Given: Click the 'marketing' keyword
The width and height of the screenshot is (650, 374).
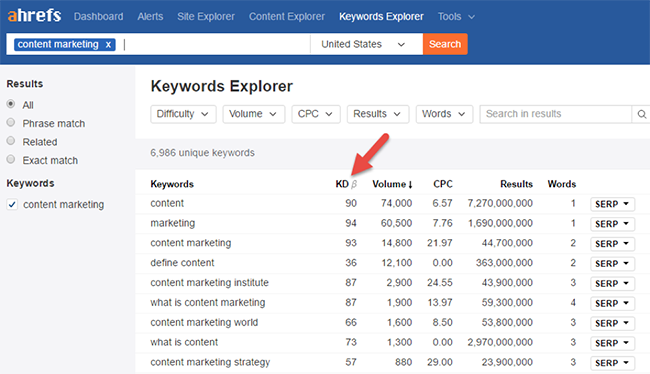Looking at the screenshot, I should point(172,223).
